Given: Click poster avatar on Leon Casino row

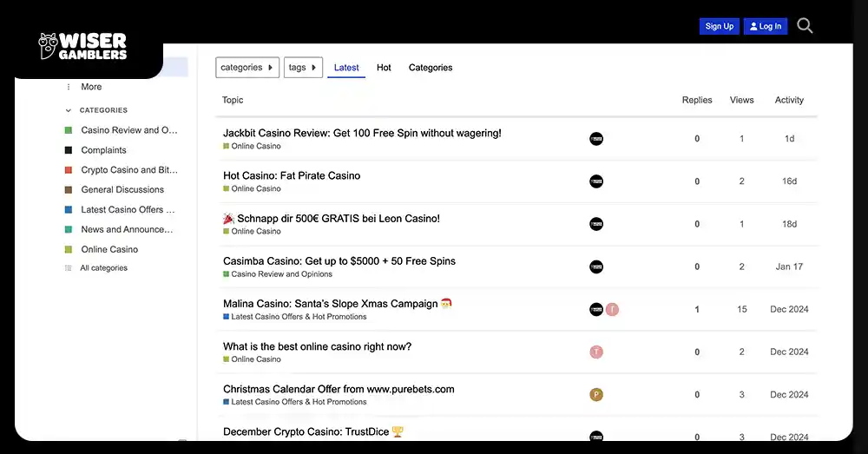Looking at the screenshot, I should pyautogui.click(x=596, y=224).
